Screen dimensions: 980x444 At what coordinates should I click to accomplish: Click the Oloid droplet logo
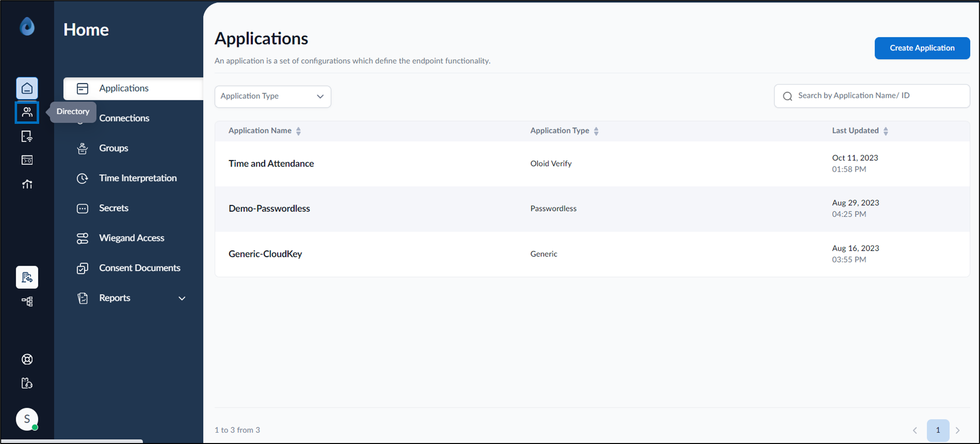tap(27, 26)
